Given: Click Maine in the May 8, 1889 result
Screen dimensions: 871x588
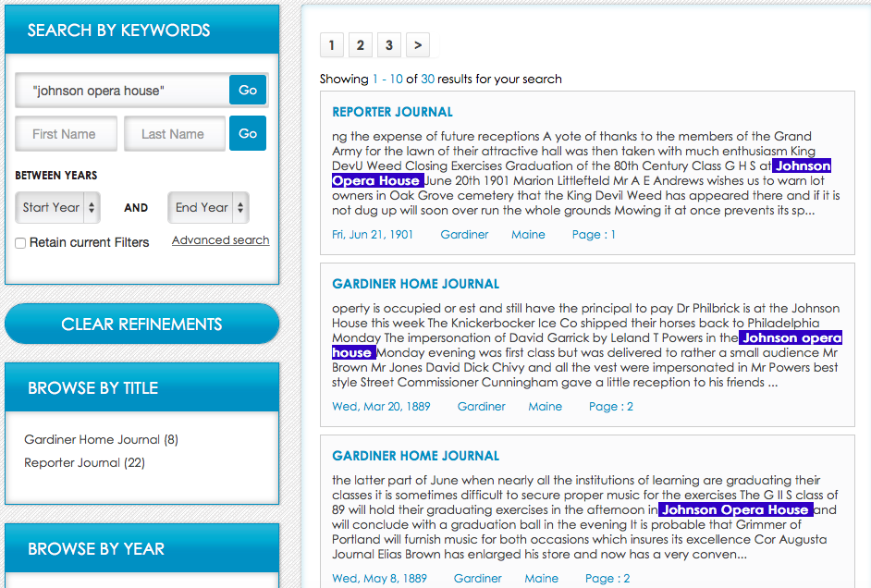Looking at the screenshot, I should (542, 579).
